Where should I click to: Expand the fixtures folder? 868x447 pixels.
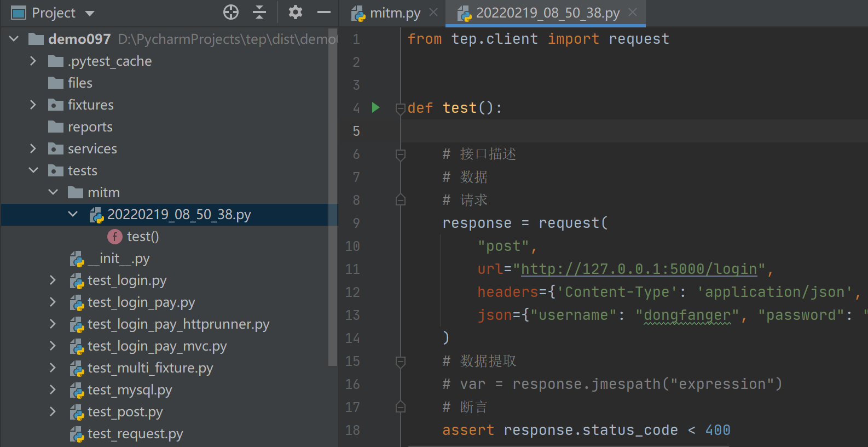coord(33,105)
